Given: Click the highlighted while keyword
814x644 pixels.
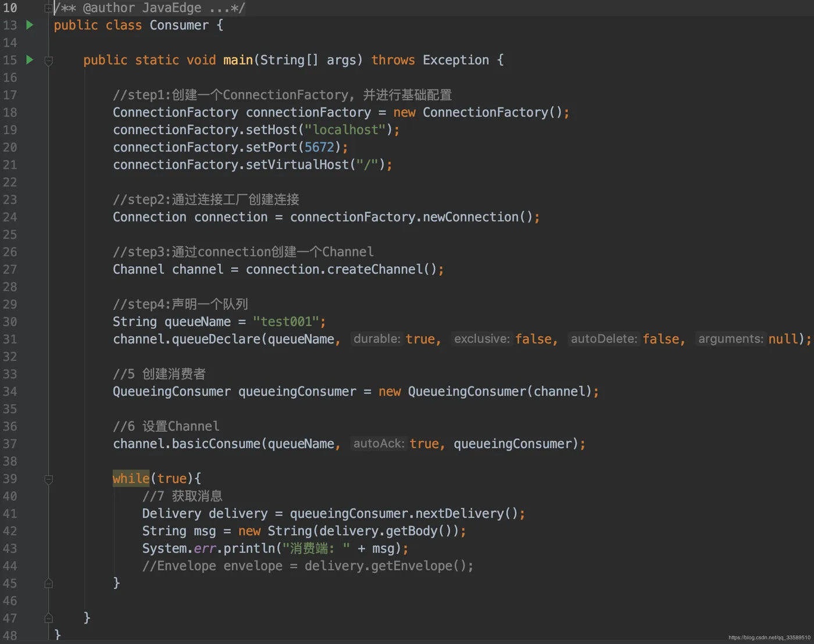Looking at the screenshot, I should tap(131, 478).
